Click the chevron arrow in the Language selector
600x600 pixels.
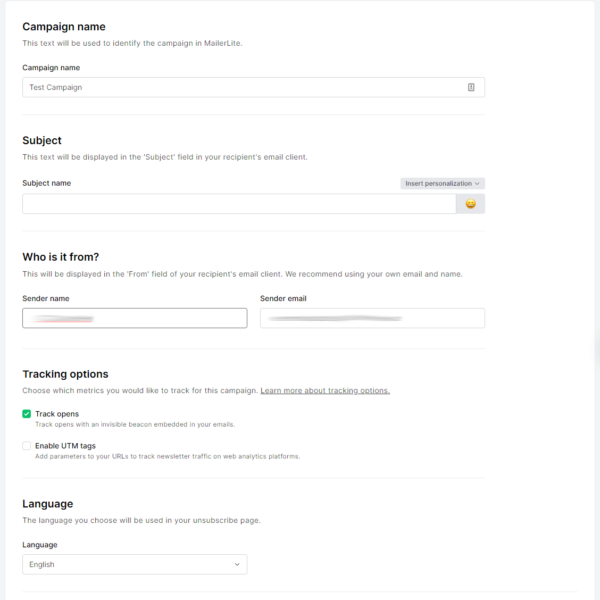(x=237, y=565)
